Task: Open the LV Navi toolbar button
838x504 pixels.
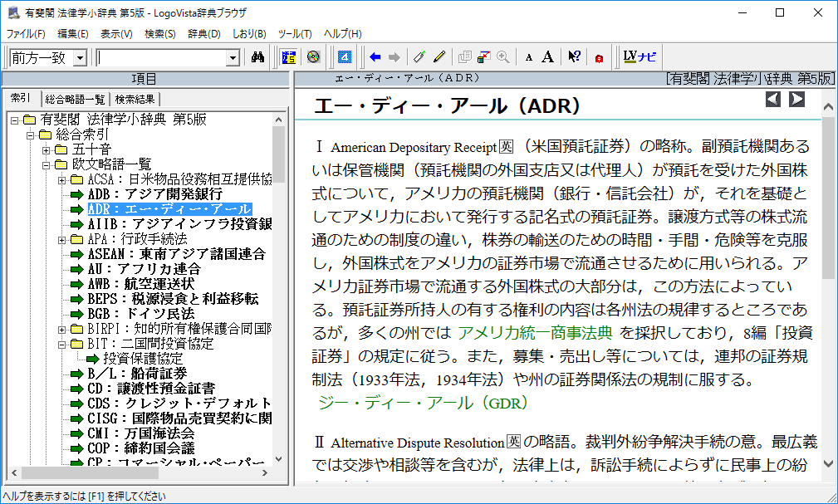Action: [x=640, y=57]
